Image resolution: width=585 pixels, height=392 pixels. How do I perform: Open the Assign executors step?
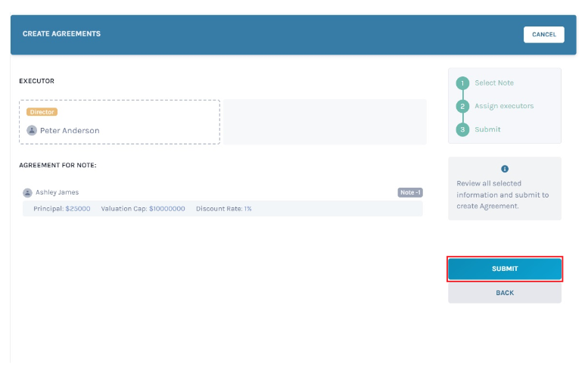pyautogui.click(x=504, y=106)
